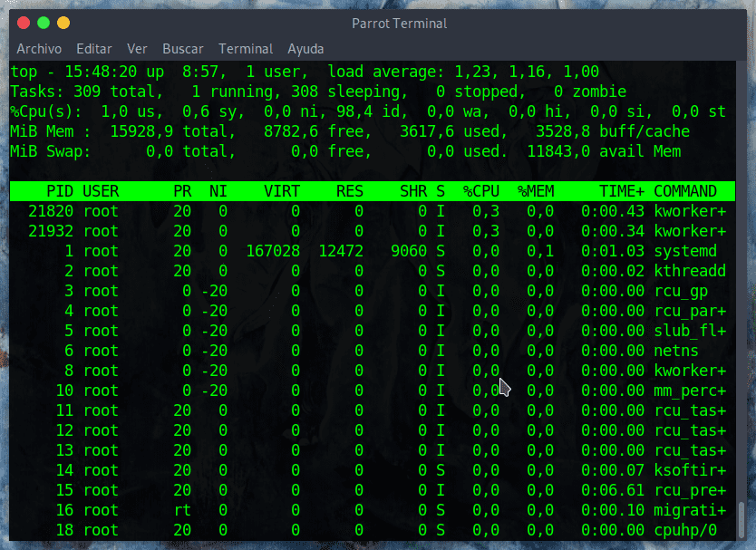Click the VIRT column header
This screenshot has height=550, width=756.
[282, 191]
